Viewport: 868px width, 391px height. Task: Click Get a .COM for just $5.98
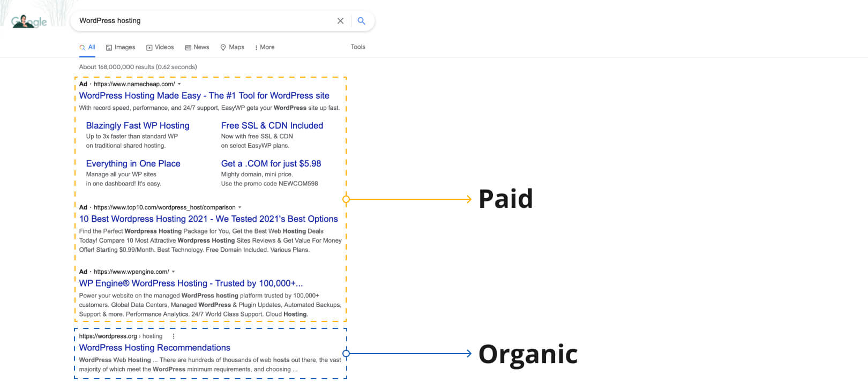pos(271,164)
